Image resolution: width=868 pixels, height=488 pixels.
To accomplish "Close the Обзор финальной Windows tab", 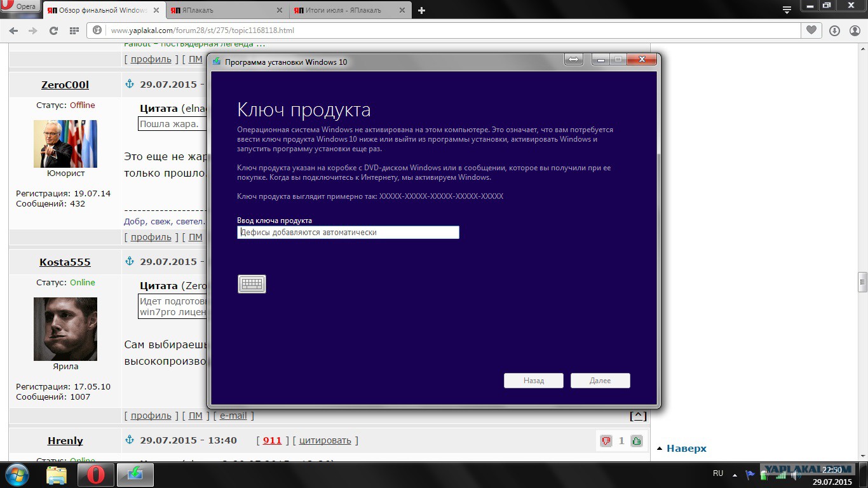I will click(158, 11).
